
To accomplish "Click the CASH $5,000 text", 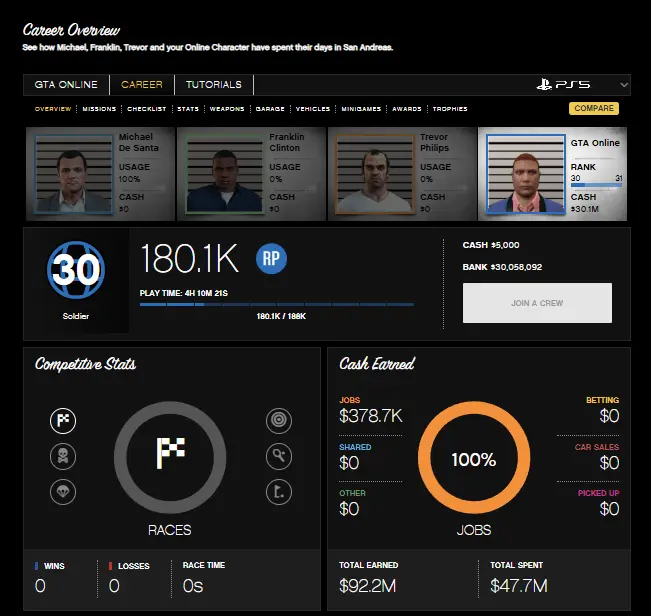I will click(491, 245).
